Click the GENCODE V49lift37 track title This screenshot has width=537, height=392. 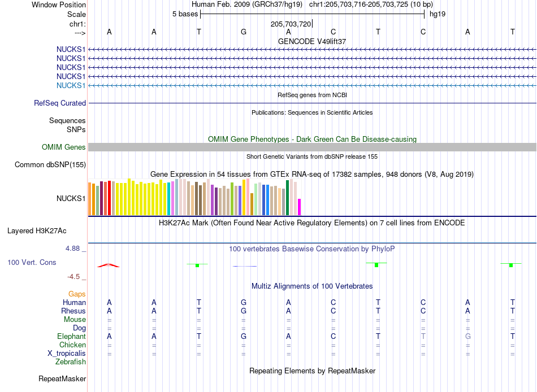click(x=312, y=41)
